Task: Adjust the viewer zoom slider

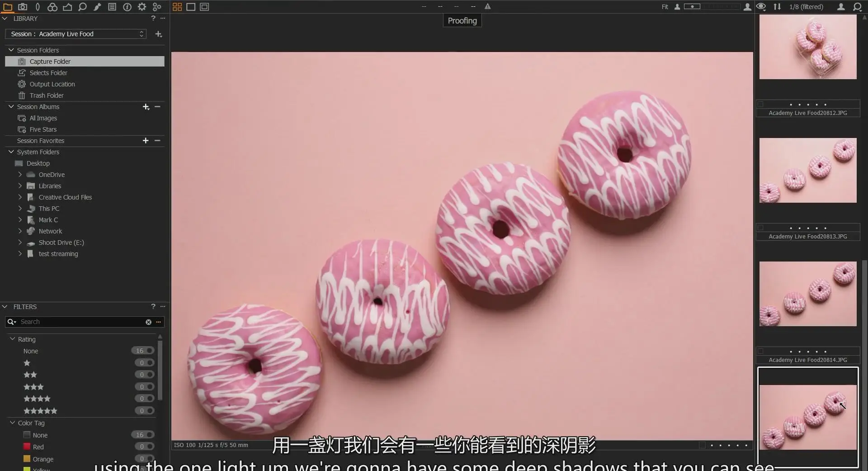Action: tap(711, 6)
